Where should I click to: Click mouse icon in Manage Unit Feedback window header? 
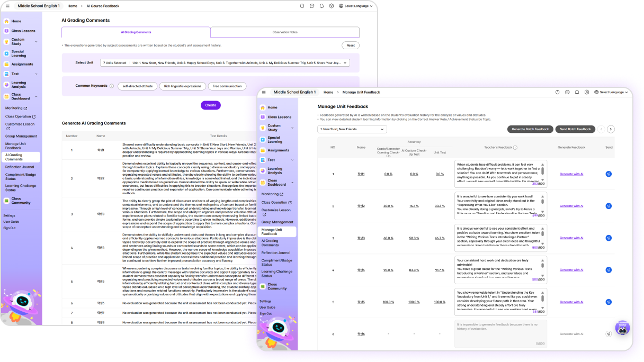[558, 92]
